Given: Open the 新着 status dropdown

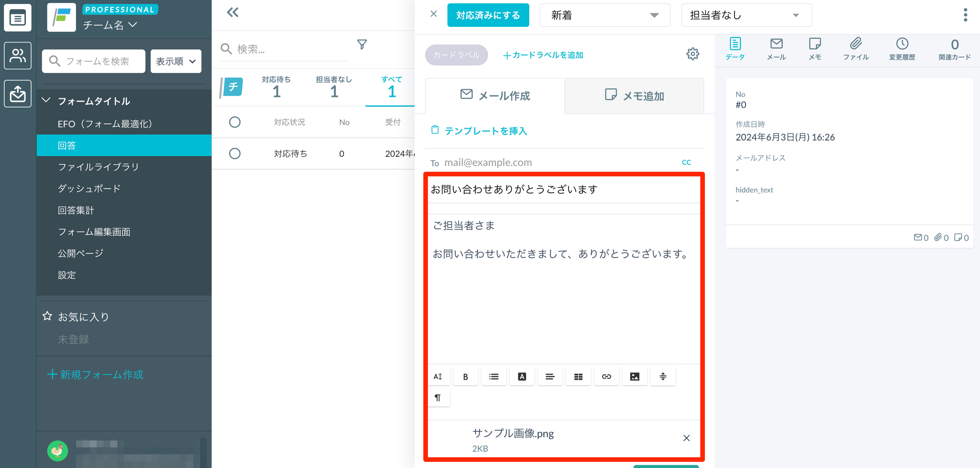Looking at the screenshot, I should click(605, 15).
